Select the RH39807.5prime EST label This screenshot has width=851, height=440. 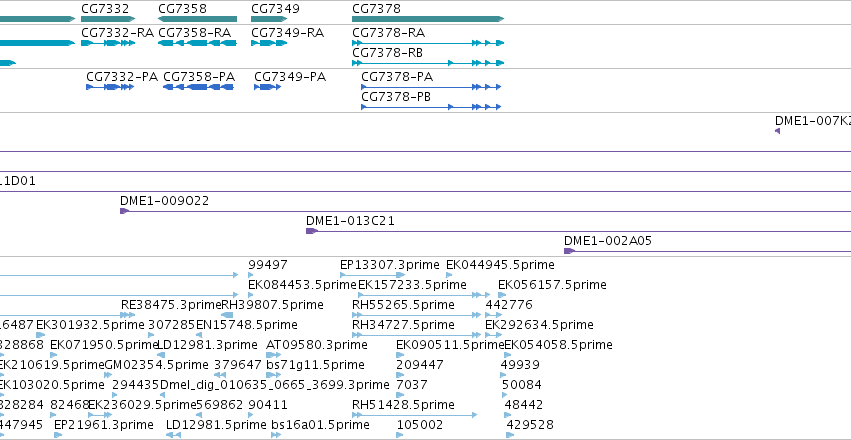point(272,305)
